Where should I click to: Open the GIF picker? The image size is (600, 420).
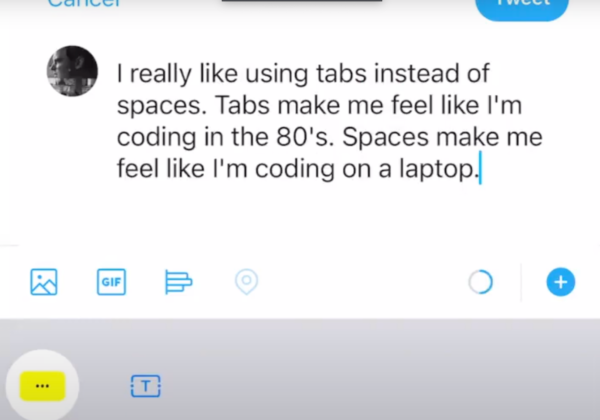(111, 282)
